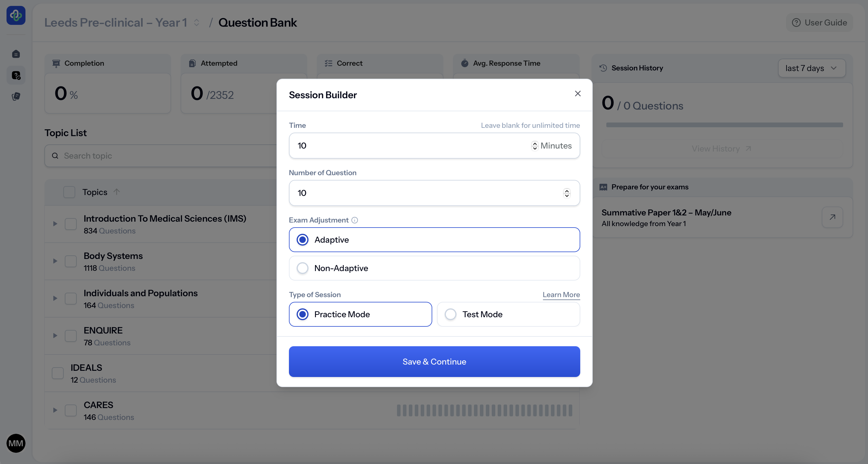Viewport: 868px width, 464px height.
Task: Click the app logo icon in sidebar
Action: click(16, 15)
